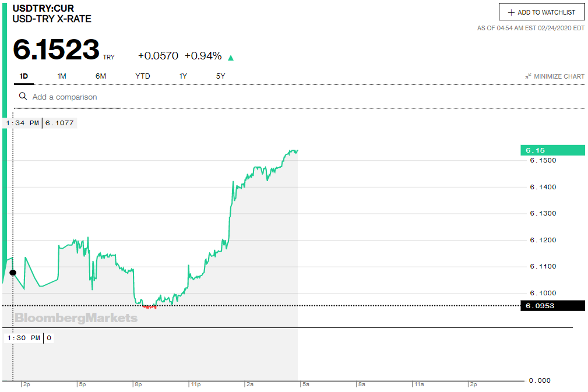Click the 1:34 PM crosshair tooltip
Screen dimensions: 588x392
40,123
